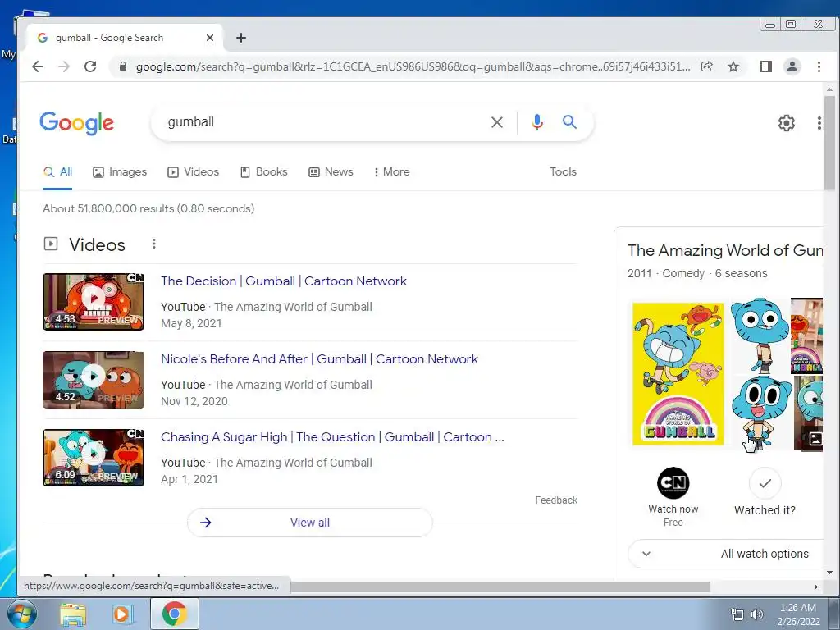Go back to previous page

coord(38,66)
